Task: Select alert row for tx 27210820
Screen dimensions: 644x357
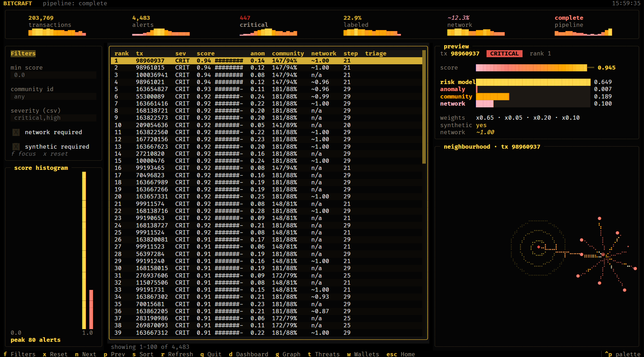Action: coord(267,154)
